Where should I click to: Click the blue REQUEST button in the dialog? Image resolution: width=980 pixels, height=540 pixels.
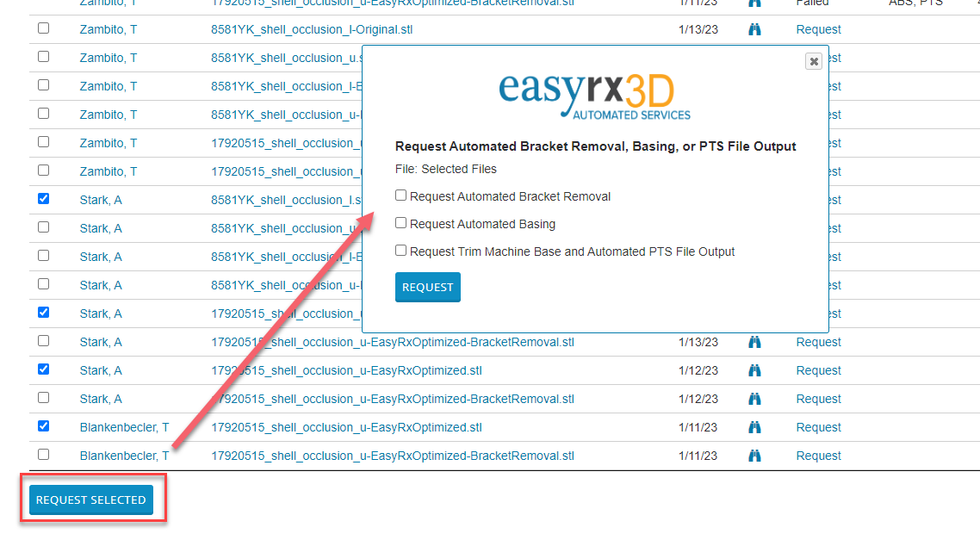pyautogui.click(x=427, y=287)
